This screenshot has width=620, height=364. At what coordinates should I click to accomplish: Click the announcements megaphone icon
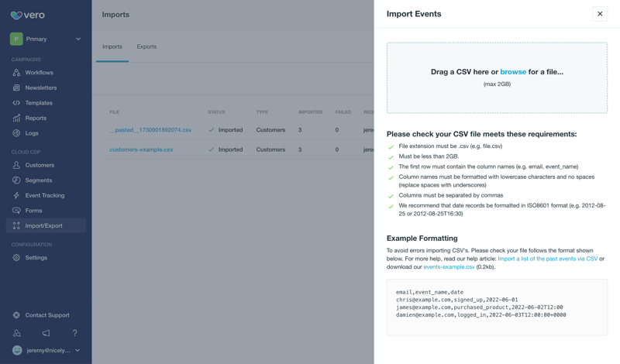(46, 333)
